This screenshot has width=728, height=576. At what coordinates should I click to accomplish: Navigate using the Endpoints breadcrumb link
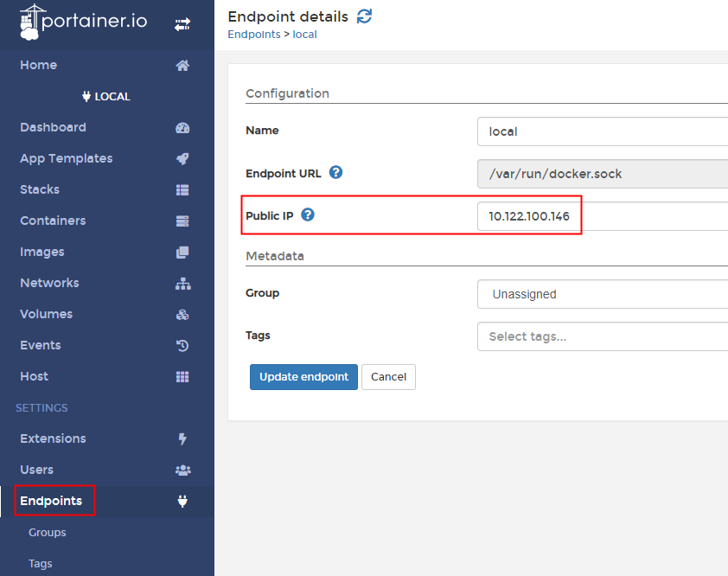pyautogui.click(x=253, y=34)
